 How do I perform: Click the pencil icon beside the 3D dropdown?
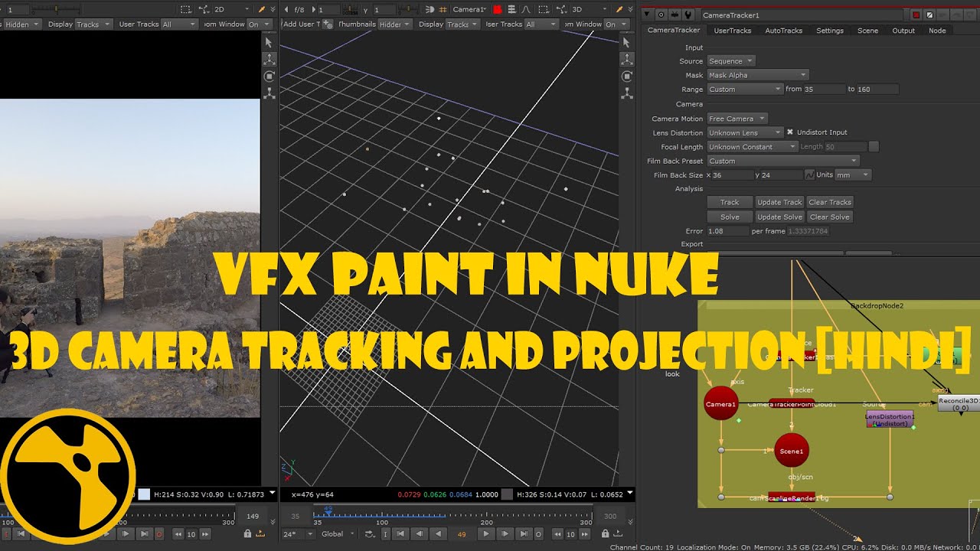[619, 9]
